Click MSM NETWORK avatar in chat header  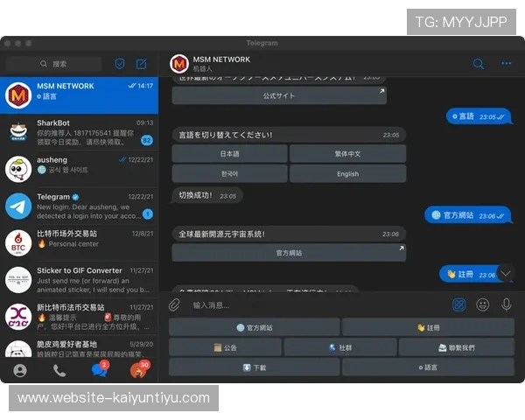click(179, 64)
